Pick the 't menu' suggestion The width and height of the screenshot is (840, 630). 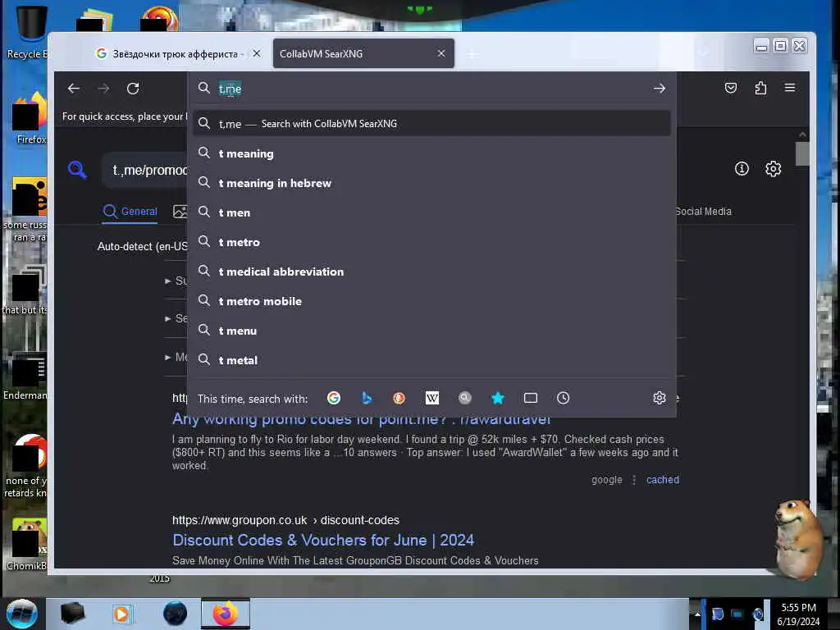pyautogui.click(x=431, y=331)
